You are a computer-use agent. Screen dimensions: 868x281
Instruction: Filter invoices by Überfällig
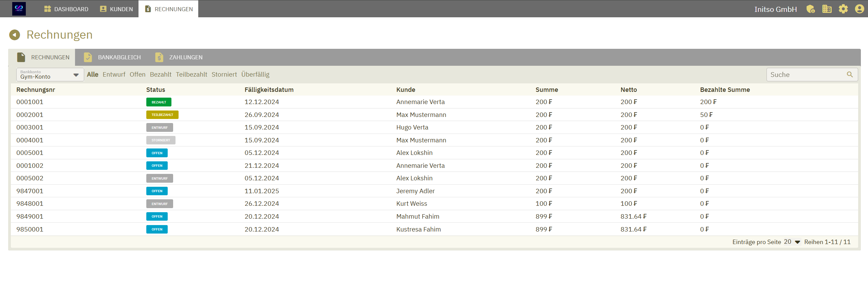point(255,75)
